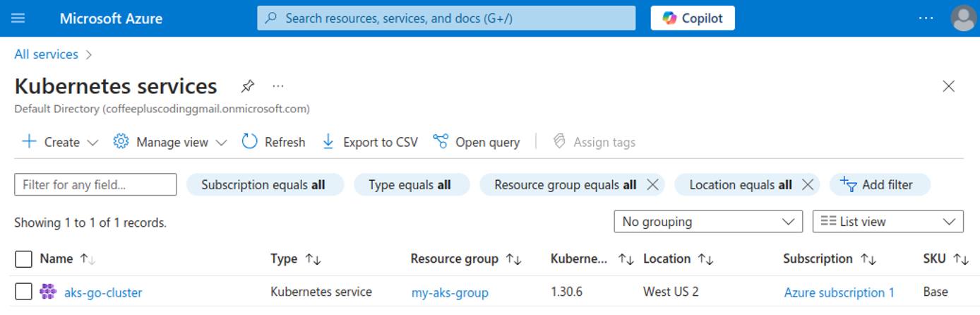Pin Kubernetes services page with pin icon
This screenshot has width=980, height=315.
(x=247, y=86)
